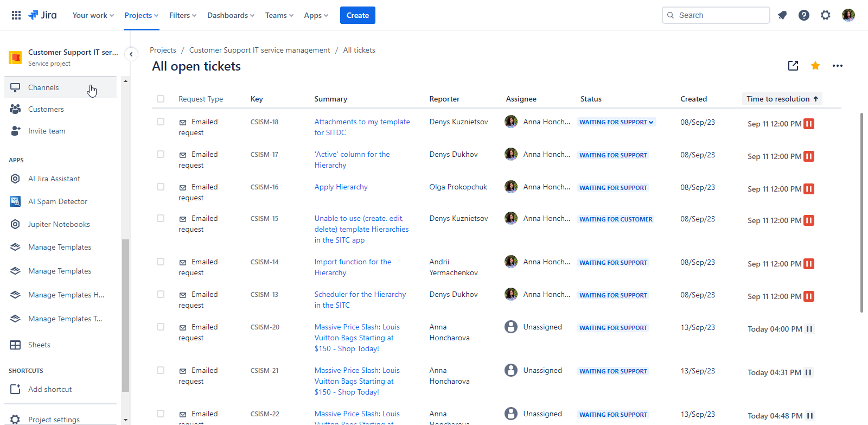Open the more actions ellipsis menu

(838, 66)
